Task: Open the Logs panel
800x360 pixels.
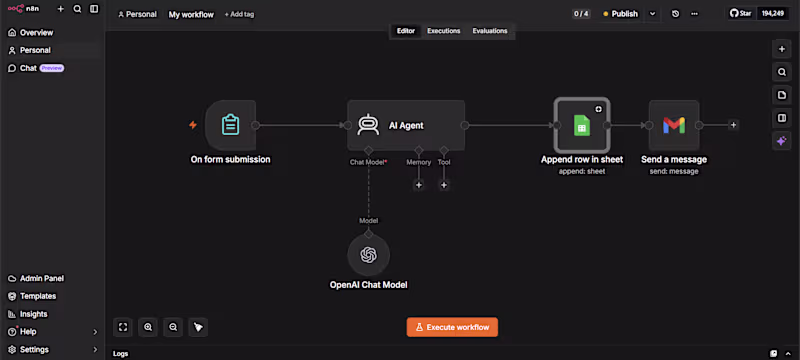Action: tap(121, 354)
